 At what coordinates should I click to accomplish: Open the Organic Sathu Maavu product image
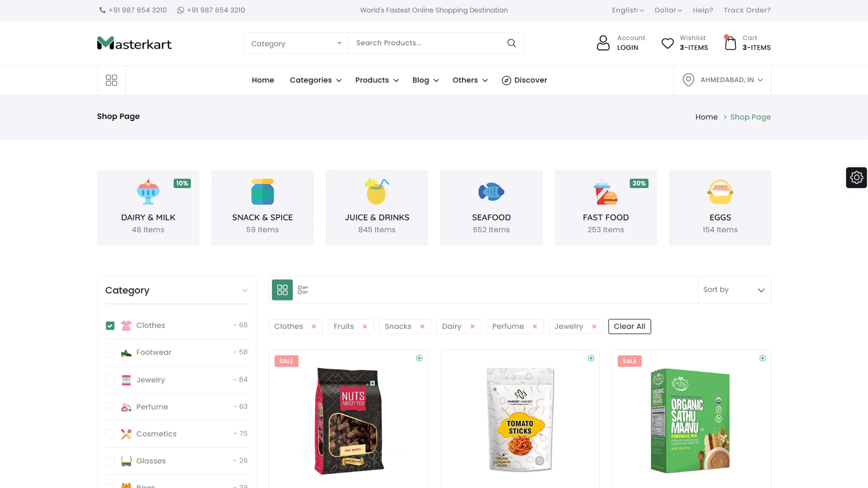tap(691, 421)
